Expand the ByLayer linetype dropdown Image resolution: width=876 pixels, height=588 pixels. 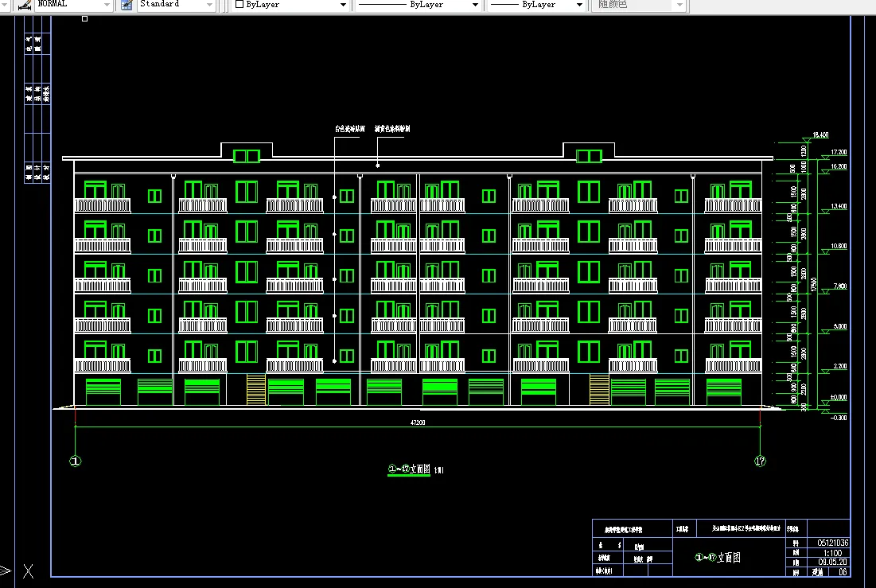(476, 5)
